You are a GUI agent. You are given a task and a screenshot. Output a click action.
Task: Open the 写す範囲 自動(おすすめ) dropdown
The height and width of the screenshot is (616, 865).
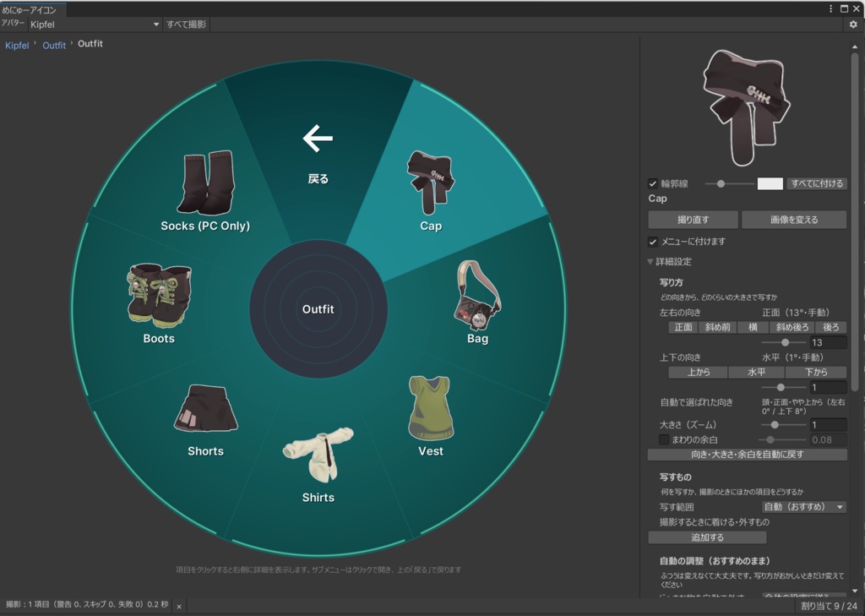point(804,507)
